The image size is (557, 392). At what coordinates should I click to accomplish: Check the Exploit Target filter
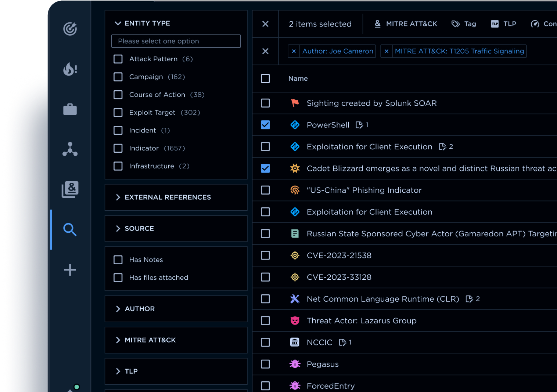(118, 112)
